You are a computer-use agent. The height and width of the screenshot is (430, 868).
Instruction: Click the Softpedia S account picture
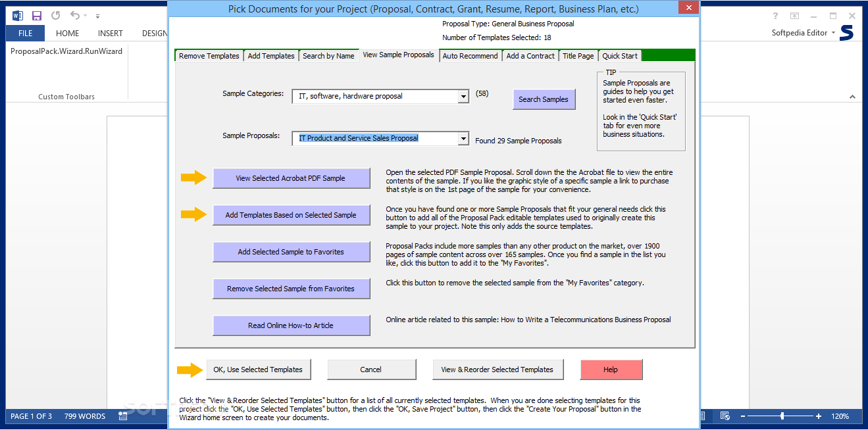(x=847, y=33)
